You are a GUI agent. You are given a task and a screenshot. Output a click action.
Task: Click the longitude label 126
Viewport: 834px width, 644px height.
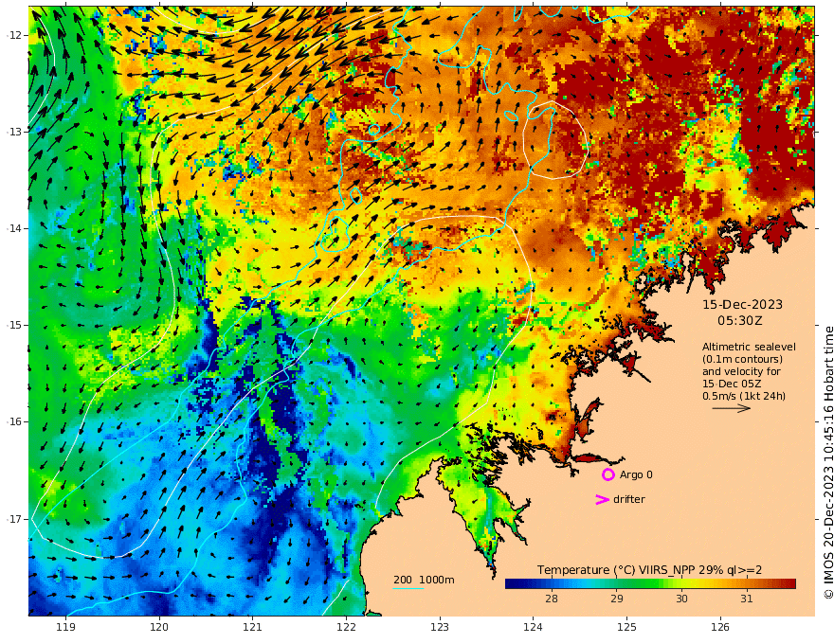pyautogui.click(x=720, y=627)
